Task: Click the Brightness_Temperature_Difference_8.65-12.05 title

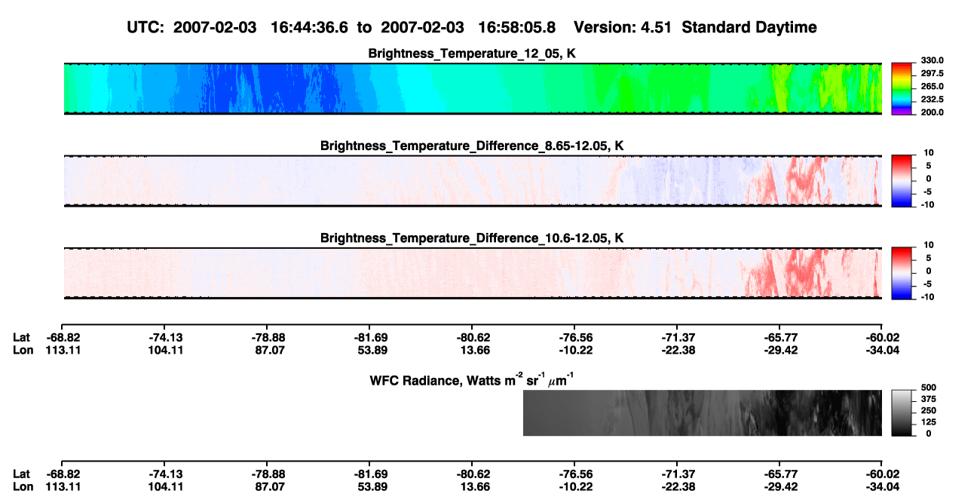Action: (473, 146)
